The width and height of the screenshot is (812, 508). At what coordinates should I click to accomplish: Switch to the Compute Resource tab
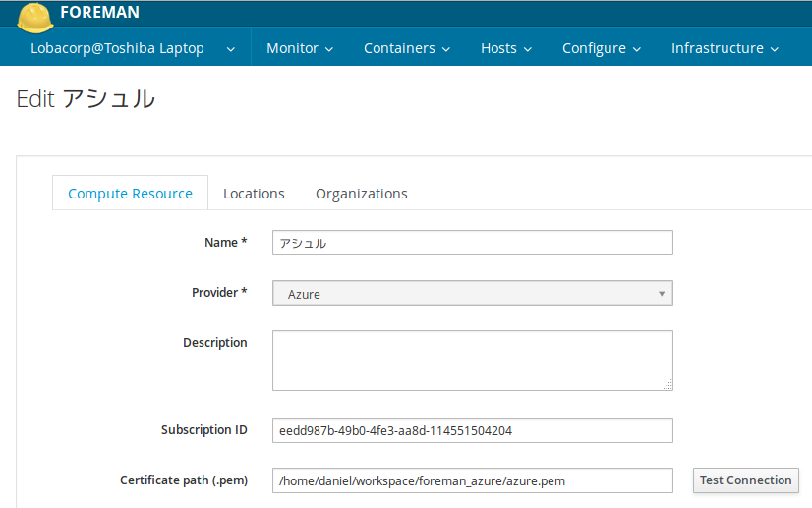(x=130, y=194)
